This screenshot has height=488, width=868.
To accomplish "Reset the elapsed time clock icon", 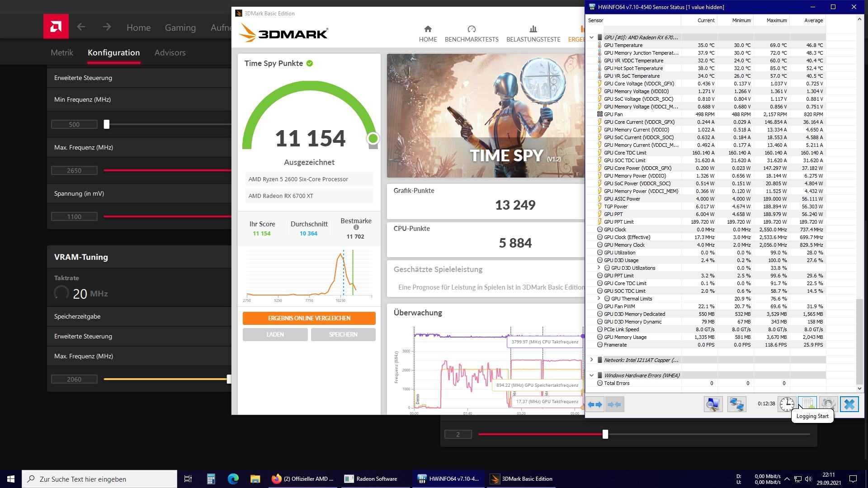I will point(787,404).
